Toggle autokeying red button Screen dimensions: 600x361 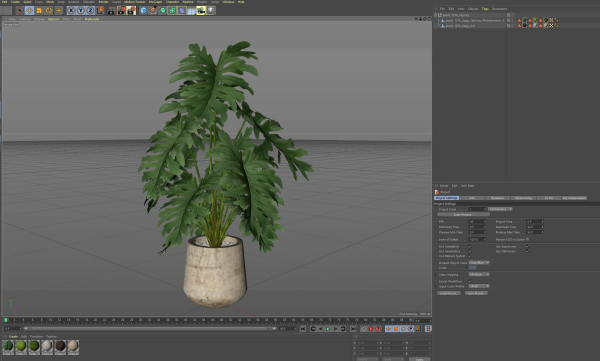[370, 329]
